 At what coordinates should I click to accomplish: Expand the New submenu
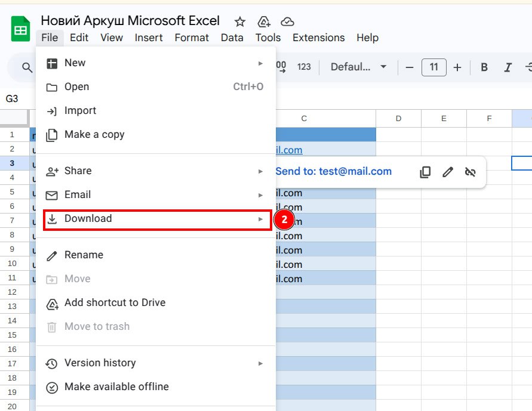[x=156, y=63]
